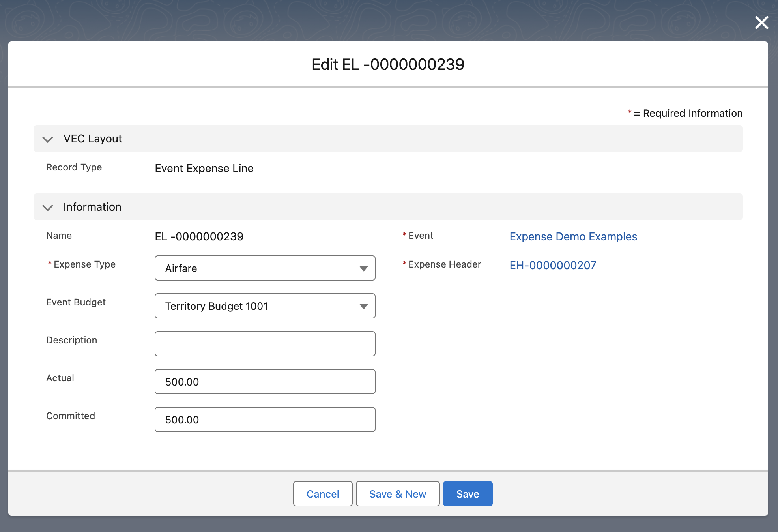Click the Committed amount input field
Image resolution: width=778 pixels, height=532 pixels.
[x=265, y=420]
